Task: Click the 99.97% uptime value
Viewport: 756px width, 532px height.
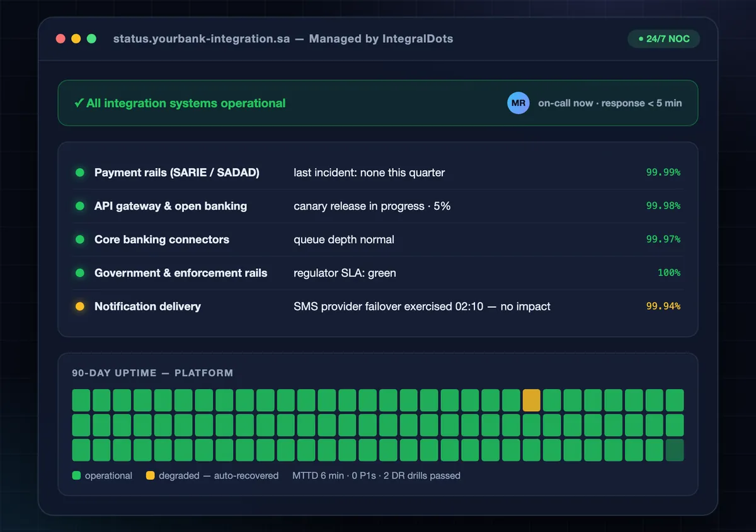Action: tap(663, 239)
